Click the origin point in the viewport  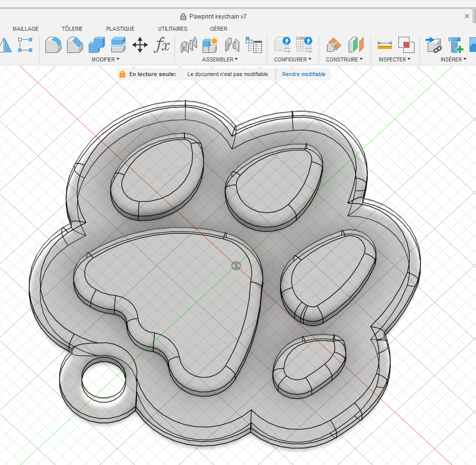236,266
